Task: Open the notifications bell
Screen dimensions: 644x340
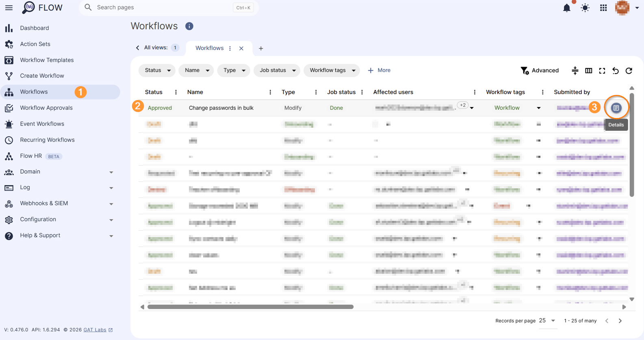Action: 566,8
